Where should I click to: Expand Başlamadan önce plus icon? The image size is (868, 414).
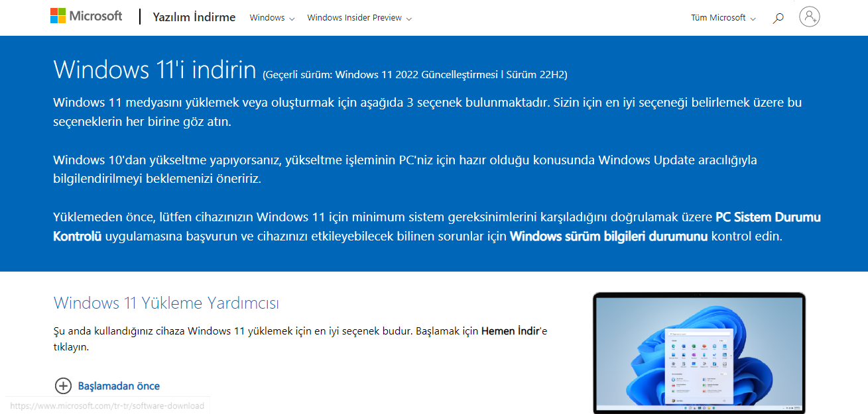(x=63, y=386)
